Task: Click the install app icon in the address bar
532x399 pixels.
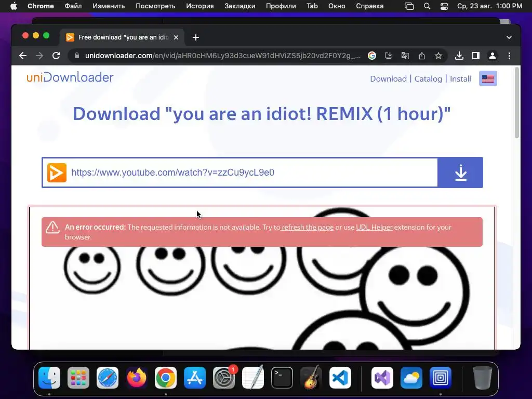Action: coord(389,56)
